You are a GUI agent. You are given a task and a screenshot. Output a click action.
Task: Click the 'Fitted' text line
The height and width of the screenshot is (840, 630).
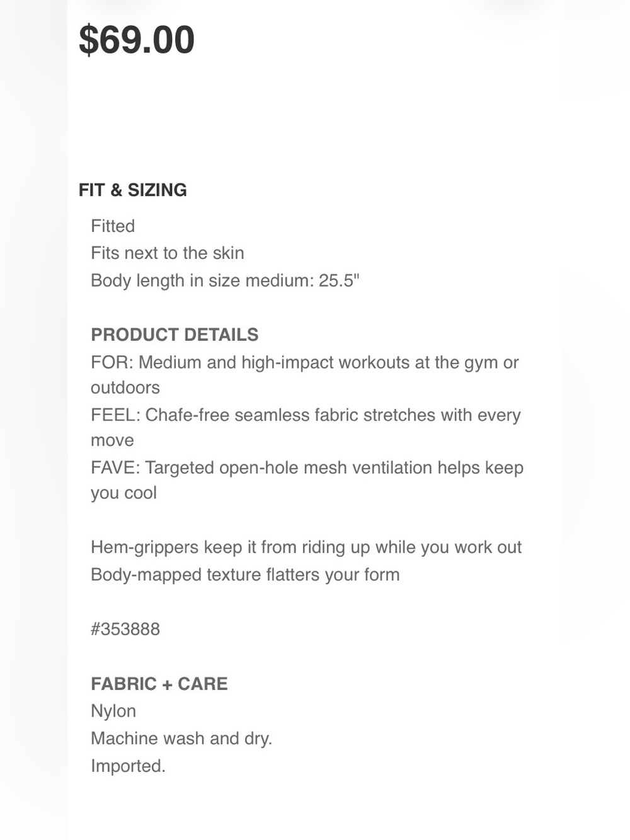(113, 226)
